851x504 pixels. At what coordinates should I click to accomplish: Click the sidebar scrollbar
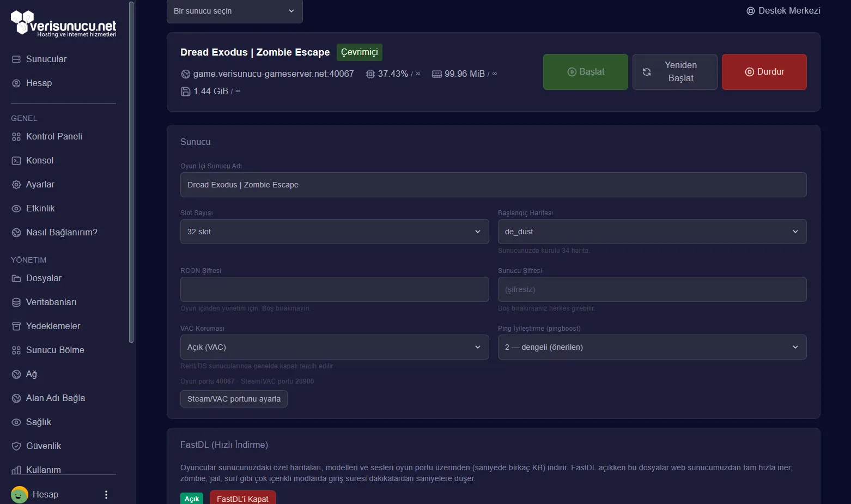(x=131, y=172)
